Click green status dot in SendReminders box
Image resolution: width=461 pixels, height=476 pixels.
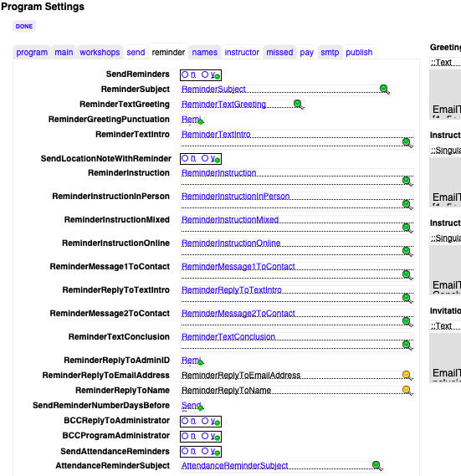tap(218, 77)
